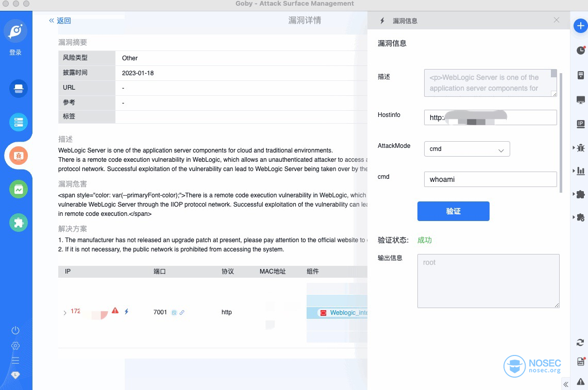588x390 pixels.
Task: Focus the Hostinfo input field
Action: click(490, 117)
